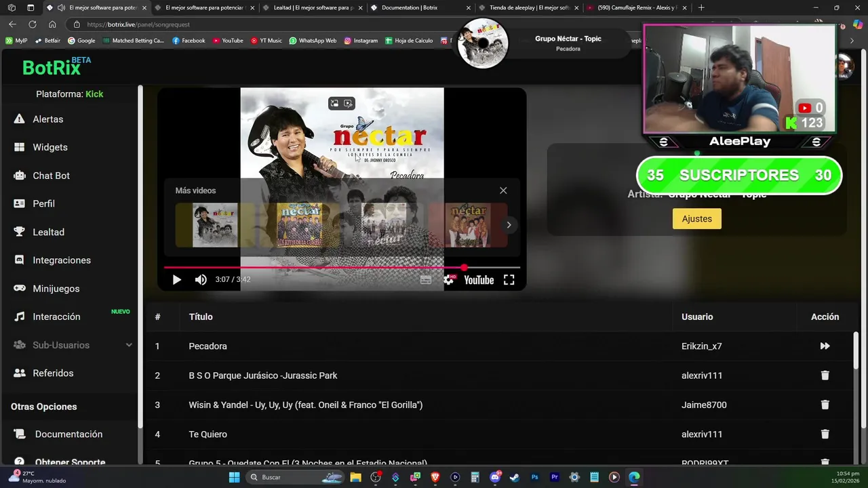This screenshot has height=488, width=868.
Task: Open Steam from the taskbar
Action: [515, 477]
